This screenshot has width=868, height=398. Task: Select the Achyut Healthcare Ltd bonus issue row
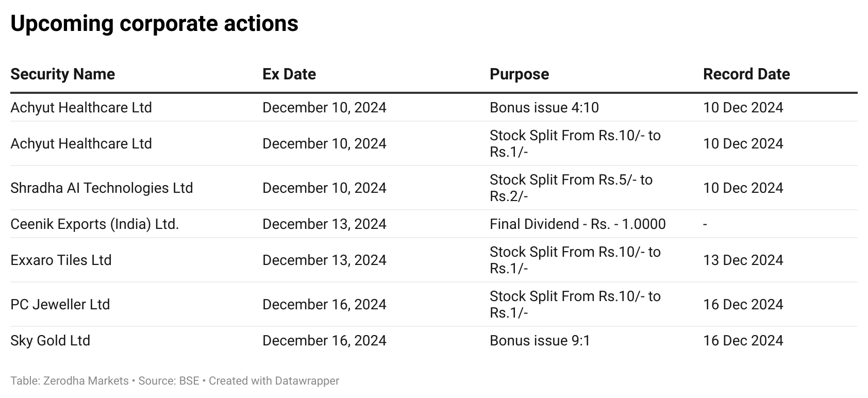click(434, 107)
